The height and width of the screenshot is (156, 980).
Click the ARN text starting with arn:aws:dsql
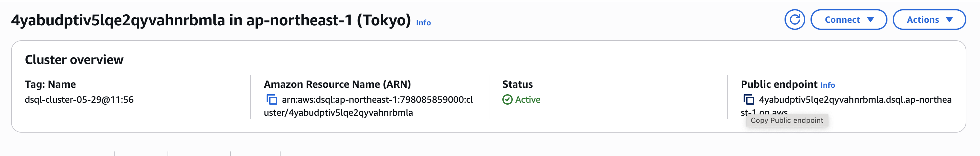pos(377,100)
